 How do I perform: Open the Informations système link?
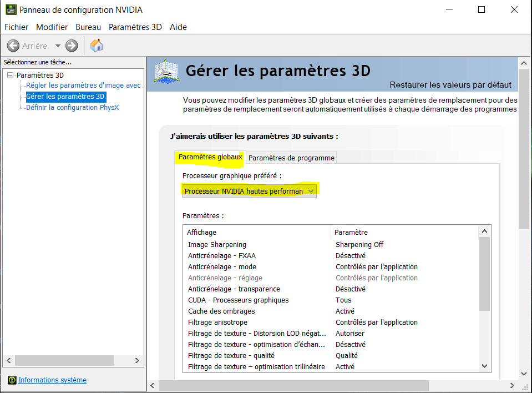pyautogui.click(x=52, y=380)
